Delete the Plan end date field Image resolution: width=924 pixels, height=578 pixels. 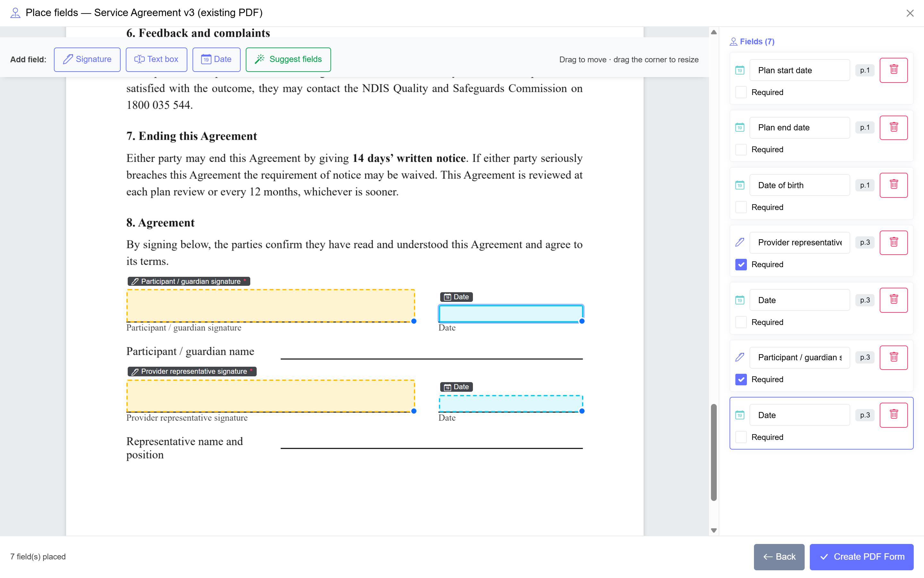coord(894,127)
